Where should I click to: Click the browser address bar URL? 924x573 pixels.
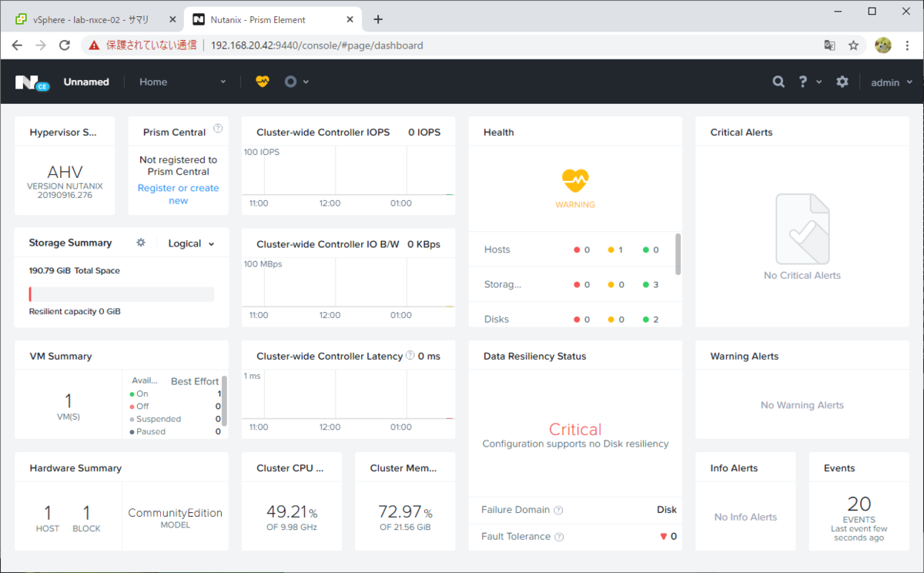click(316, 45)
